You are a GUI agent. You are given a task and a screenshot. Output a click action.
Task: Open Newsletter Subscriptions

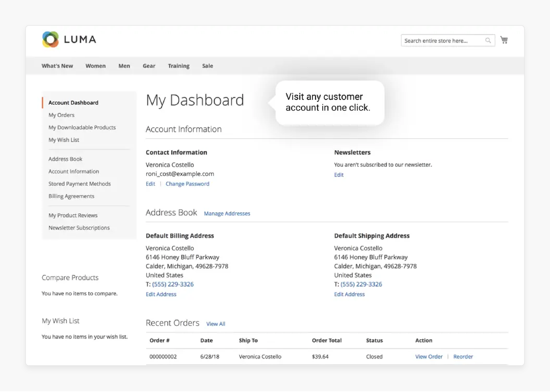click(79, 228)
